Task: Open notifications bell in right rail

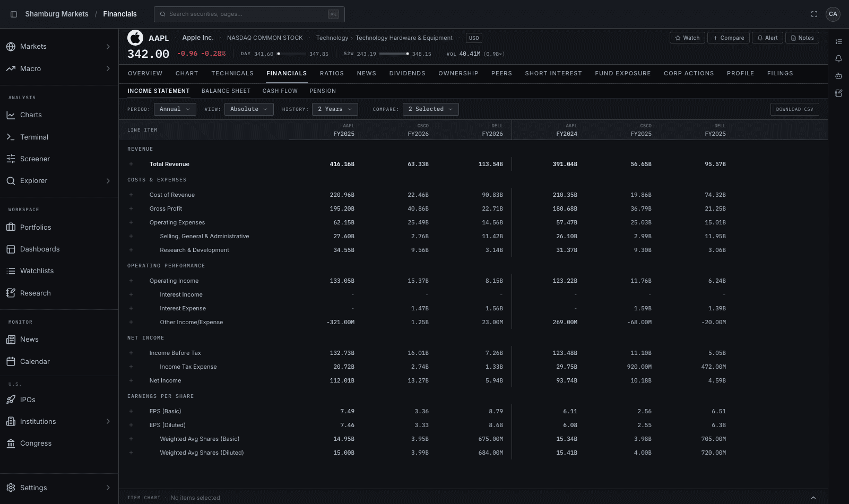Action: click(x=839, y=58)
